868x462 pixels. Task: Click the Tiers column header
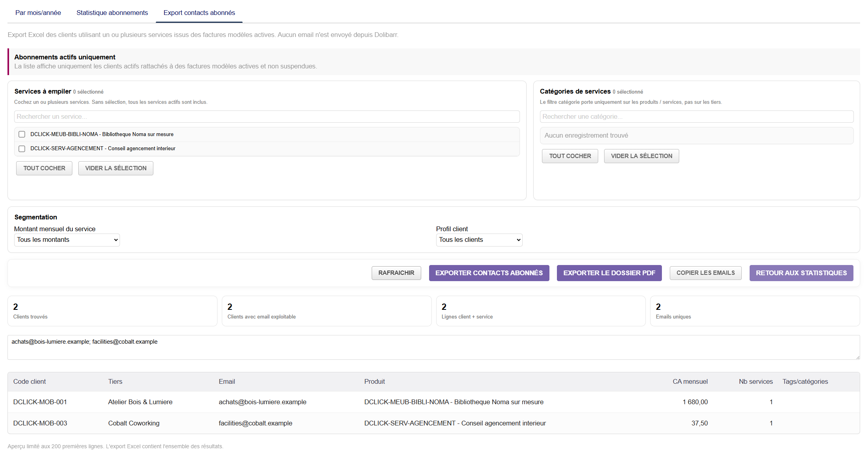pos(115,381)
